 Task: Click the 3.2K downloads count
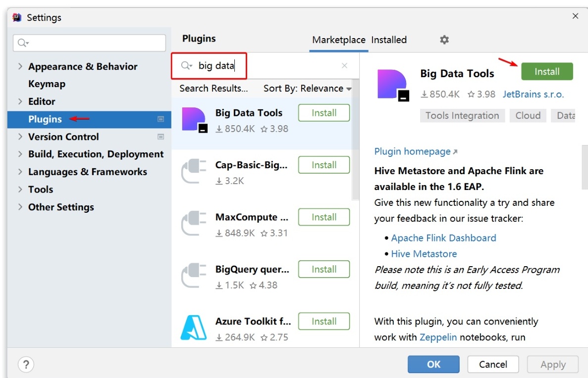coord(230,181)
